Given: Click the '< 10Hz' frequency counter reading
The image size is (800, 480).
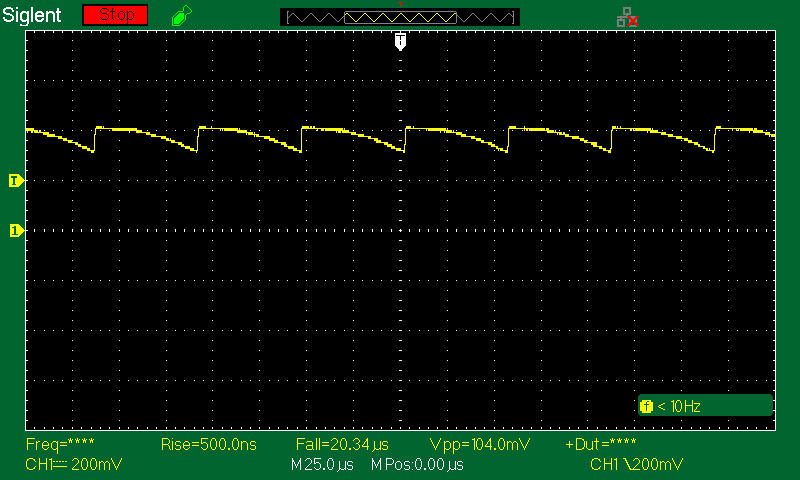Looking at the screenshot, I should (x=679, y=407).
